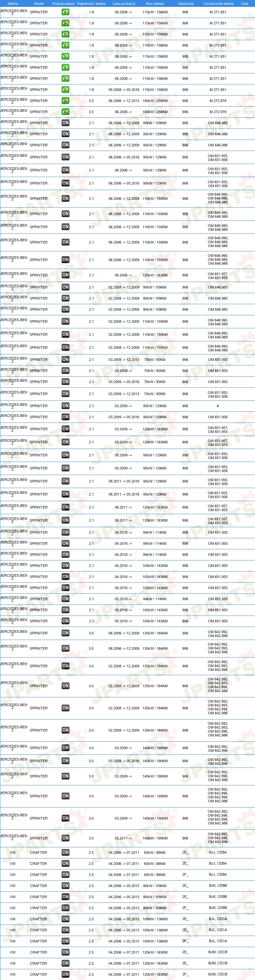Select 2F_ body code in Crafter 65kW / 88KM row
Image resolution: width=255 pixels, height=980 pixels.
coord(185,875)
